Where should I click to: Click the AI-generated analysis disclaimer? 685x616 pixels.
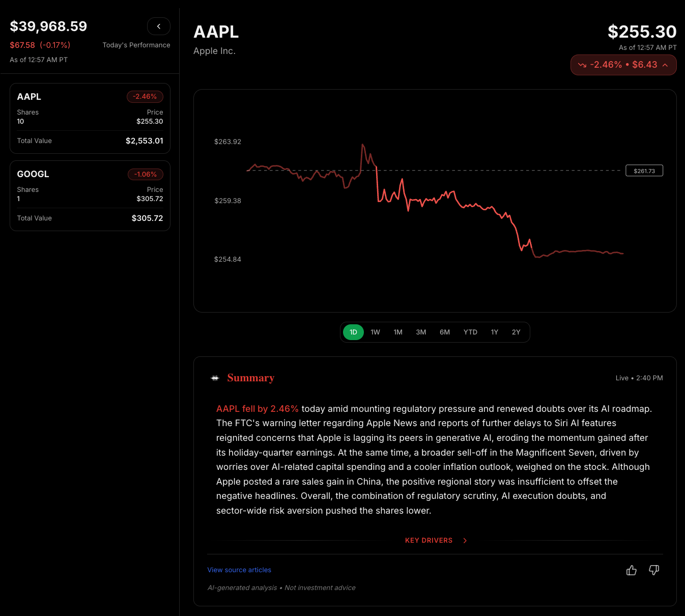(281, 587)
